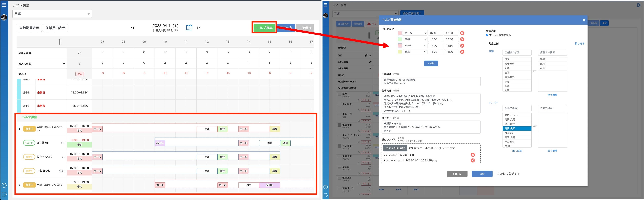
Task: Expand the 清掃 position dropdown
Action: (415, 39)
